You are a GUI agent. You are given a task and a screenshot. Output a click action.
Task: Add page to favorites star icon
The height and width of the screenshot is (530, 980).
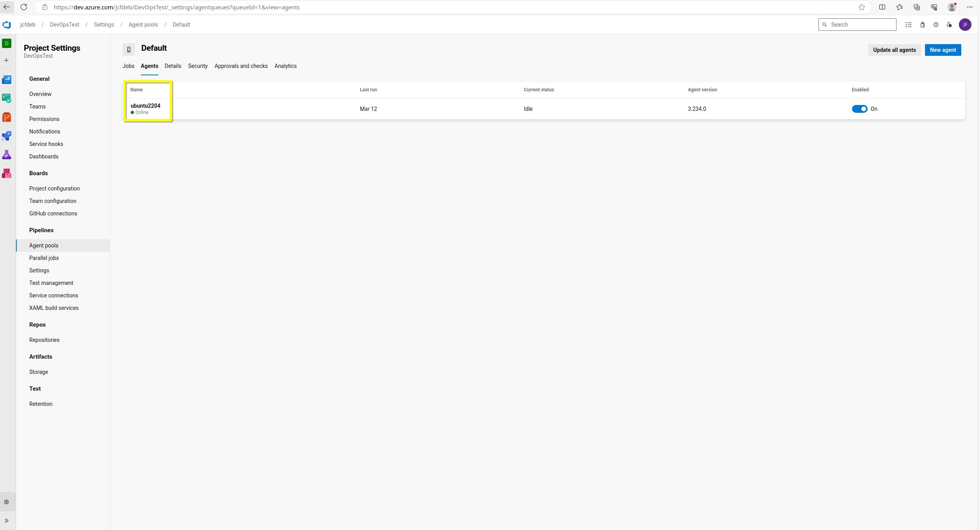tap(862, 7)
